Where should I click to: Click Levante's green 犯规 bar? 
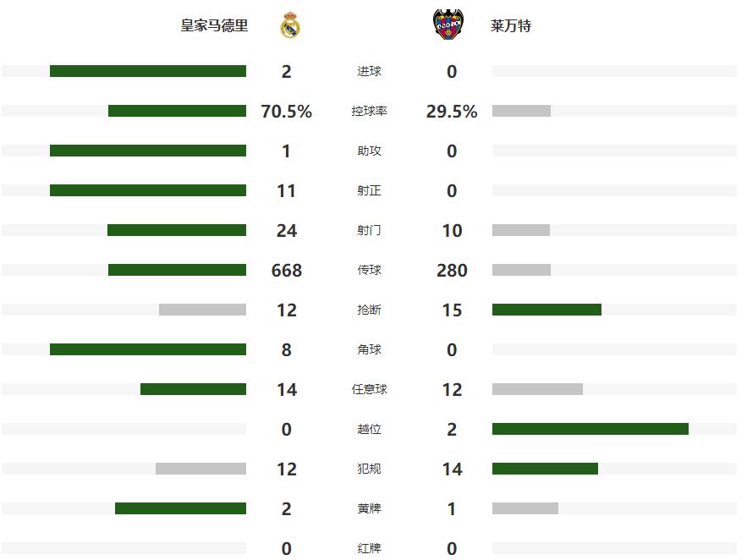tap(545, 469)
